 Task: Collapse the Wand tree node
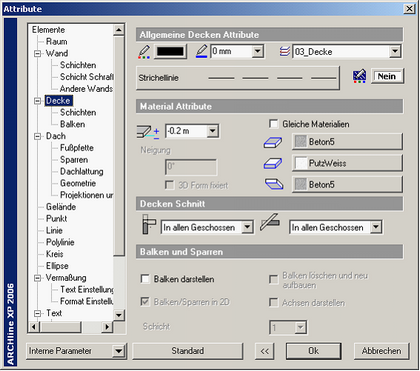coord(38,53)
